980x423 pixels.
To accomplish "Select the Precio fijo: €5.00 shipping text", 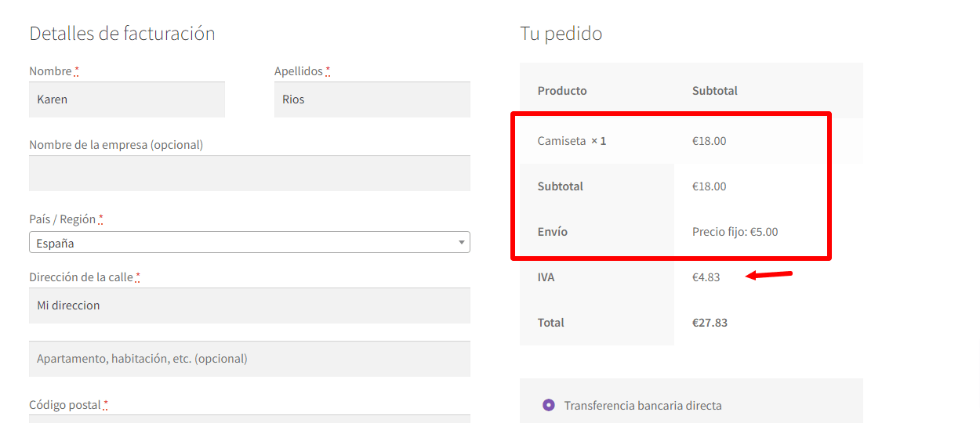I will pos(735,232).
